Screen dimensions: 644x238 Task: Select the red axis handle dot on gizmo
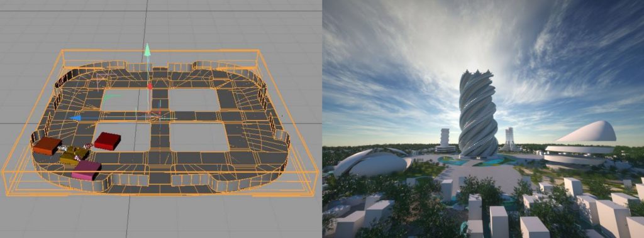[150, 87]
